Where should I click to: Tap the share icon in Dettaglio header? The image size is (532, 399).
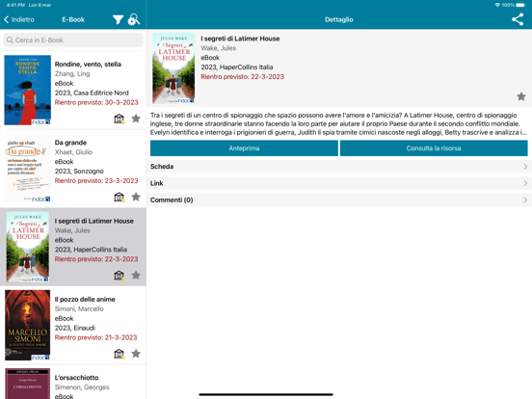click(518, 19)
